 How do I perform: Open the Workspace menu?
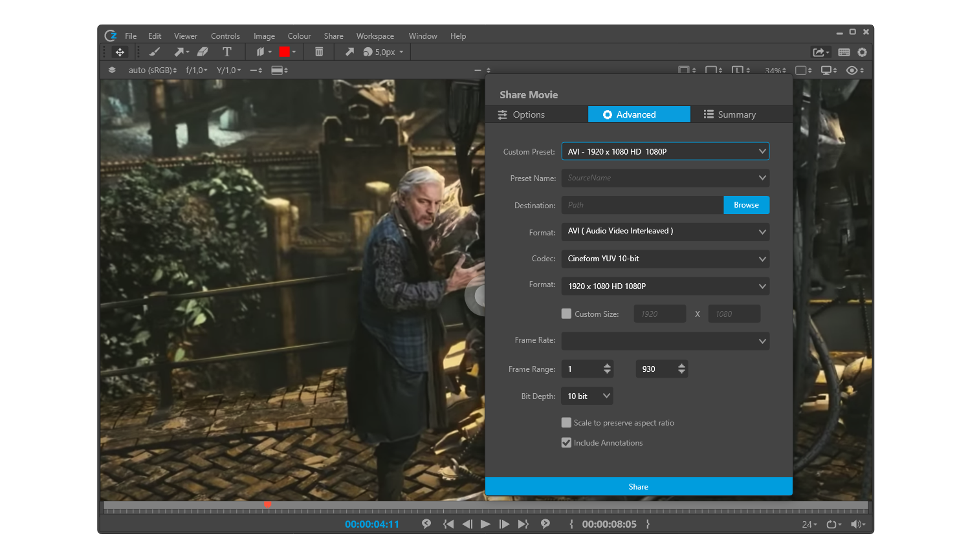375,36
